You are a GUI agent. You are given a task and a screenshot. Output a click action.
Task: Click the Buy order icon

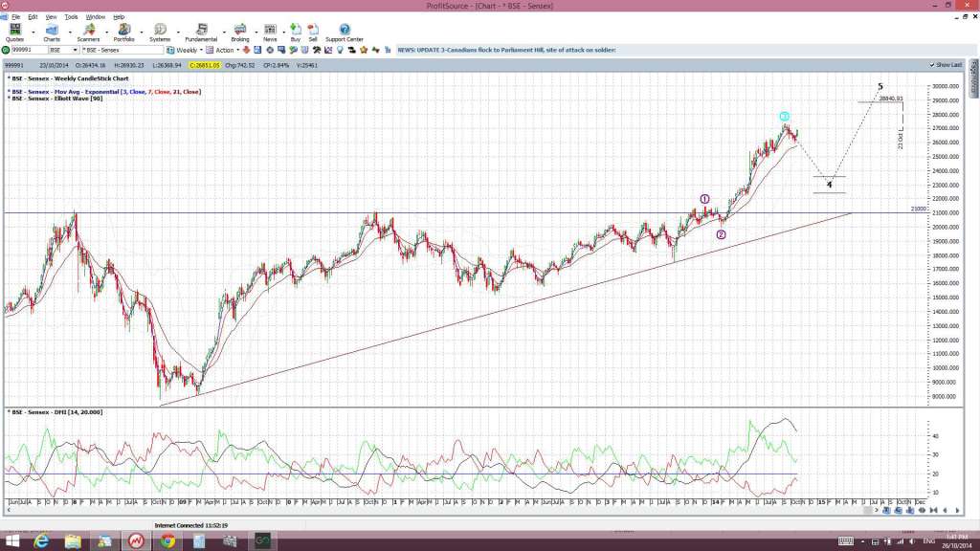(x=296, y=33)
